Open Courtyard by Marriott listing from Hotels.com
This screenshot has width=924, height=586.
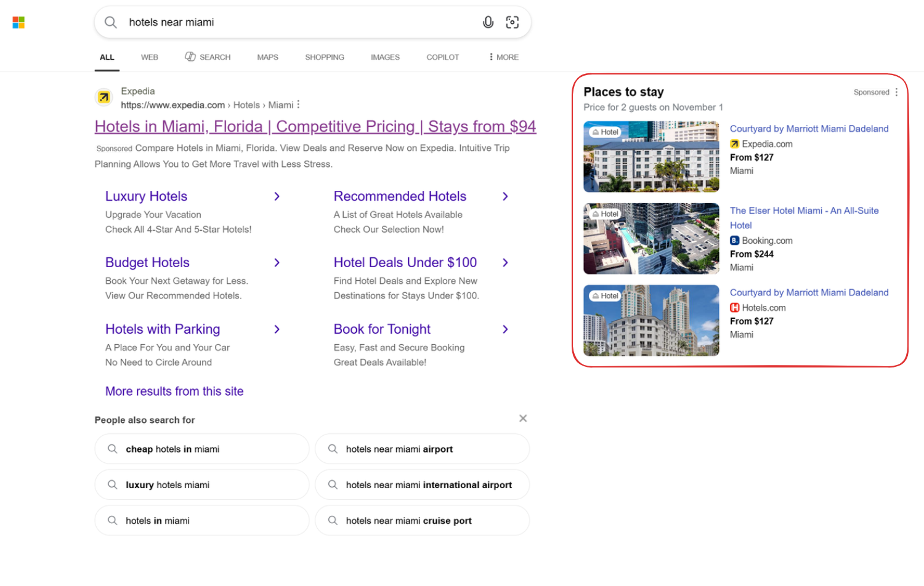click(x=809, y=292)
